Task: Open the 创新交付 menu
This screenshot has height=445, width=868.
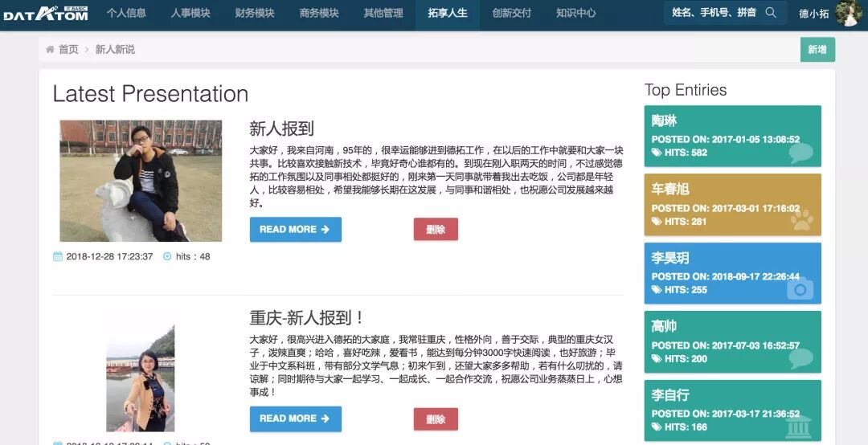Action: pyautogui.click(x=511, y=14)
